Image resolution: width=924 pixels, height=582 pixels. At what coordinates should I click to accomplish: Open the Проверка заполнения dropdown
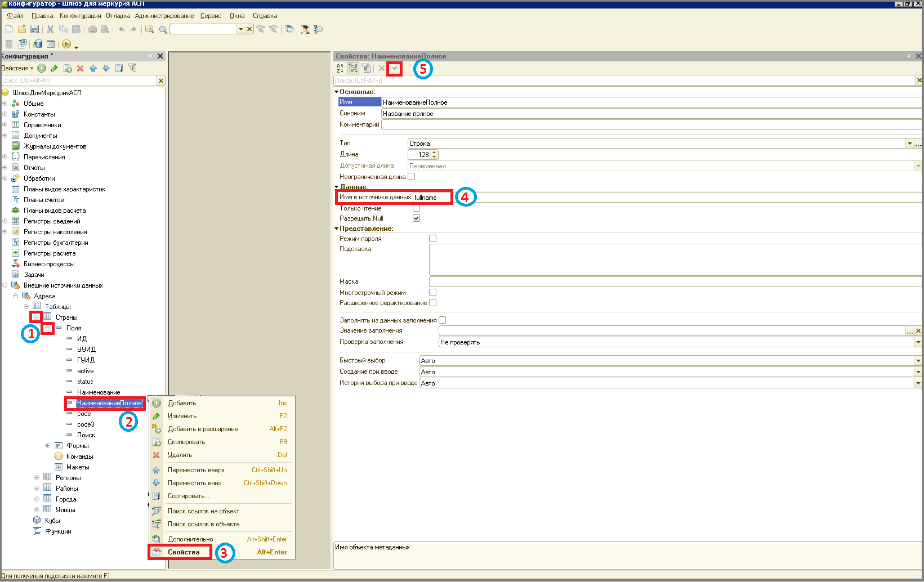[x=918, y=342]
